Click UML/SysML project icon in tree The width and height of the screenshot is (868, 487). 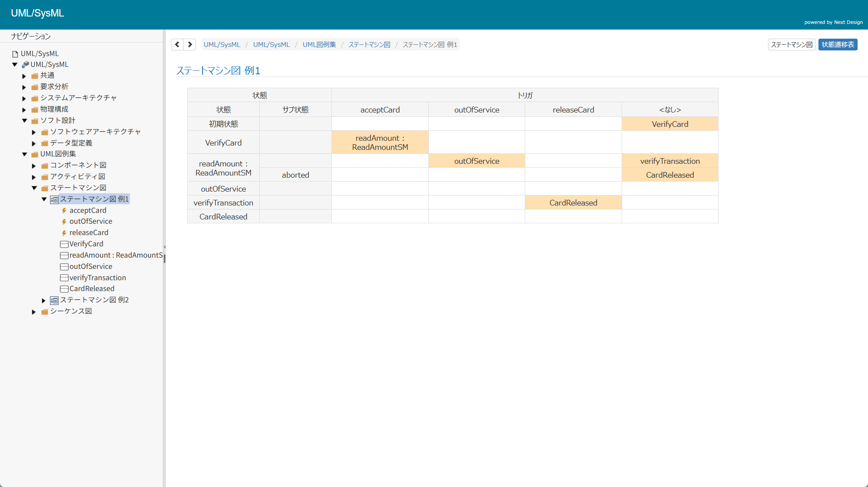tap(26, 64)
